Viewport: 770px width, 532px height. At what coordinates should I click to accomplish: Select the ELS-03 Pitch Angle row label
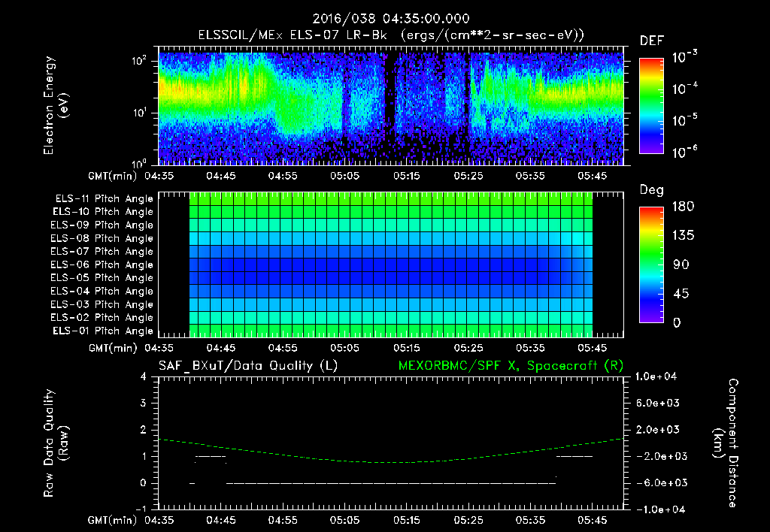tap(102, 304)
